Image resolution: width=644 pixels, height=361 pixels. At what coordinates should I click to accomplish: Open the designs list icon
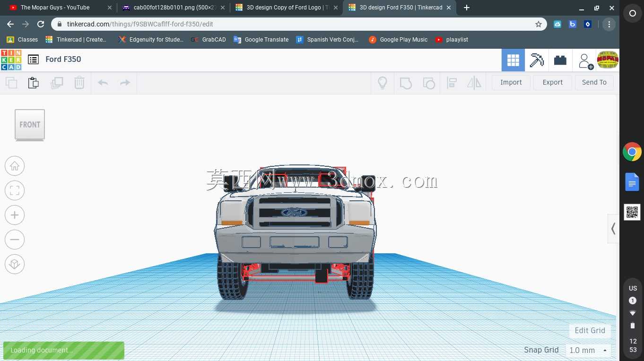(33, 60)
